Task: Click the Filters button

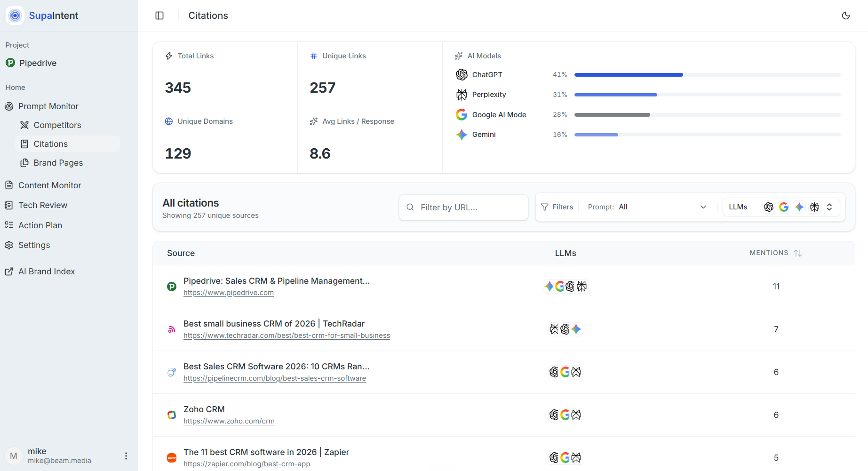Action: (x=557, y=207)
